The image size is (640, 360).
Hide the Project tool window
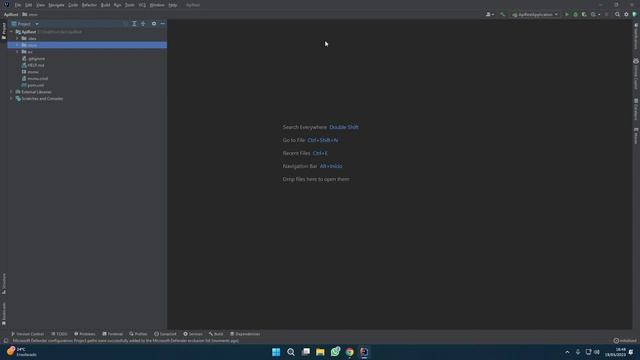point(162,24)
